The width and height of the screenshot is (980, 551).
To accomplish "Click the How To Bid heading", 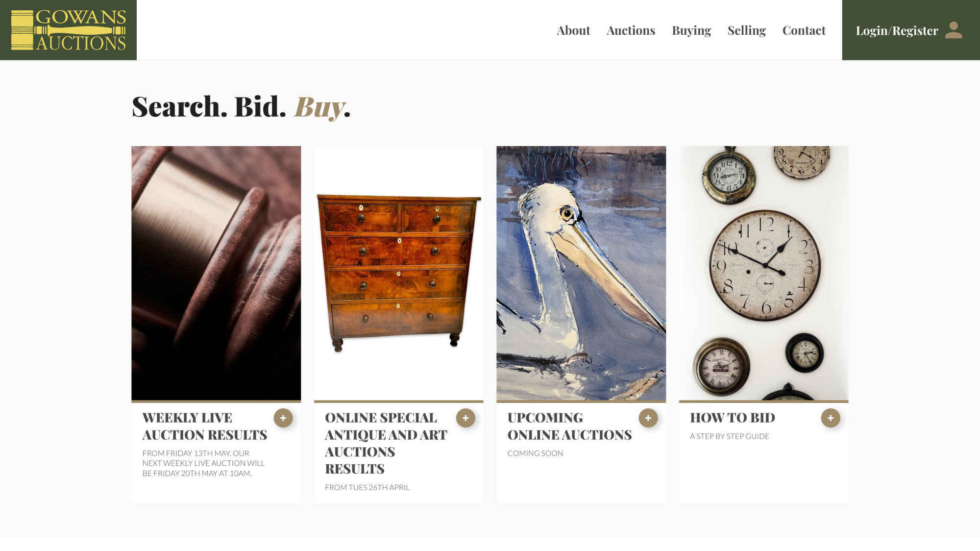I will [732, 418].
